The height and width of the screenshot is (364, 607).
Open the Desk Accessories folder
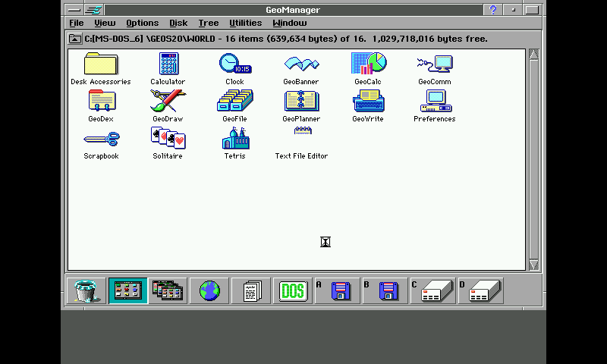[100, 64]
